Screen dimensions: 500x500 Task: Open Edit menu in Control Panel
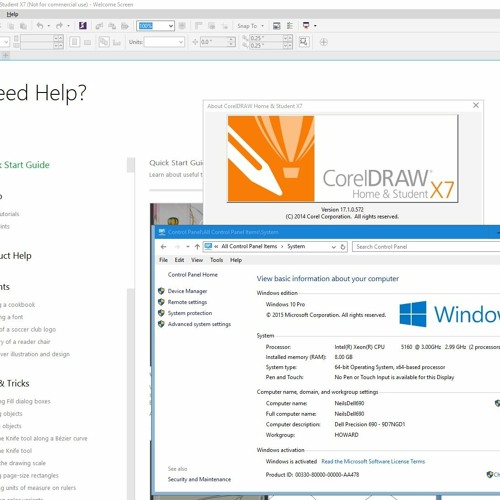coord(179,260)
